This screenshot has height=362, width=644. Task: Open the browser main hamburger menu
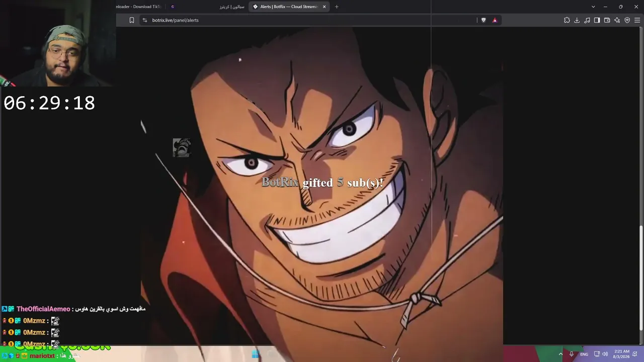pos(637,20)
